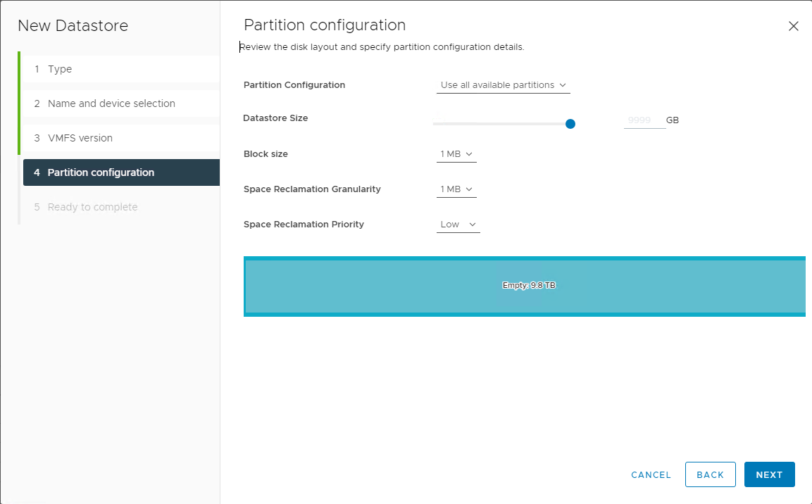This screenshot has height=504, width=812.
Task: Return to the VMFS version step
Action: coord(80,138)
